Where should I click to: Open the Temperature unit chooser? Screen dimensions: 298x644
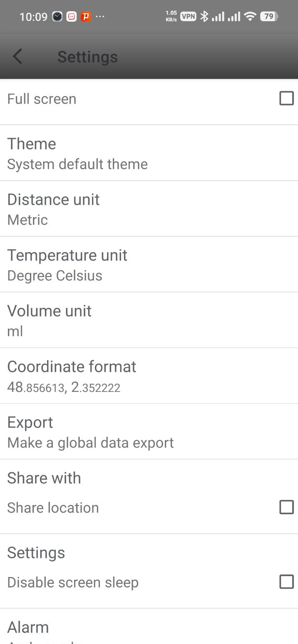click(x=149, y=264)
